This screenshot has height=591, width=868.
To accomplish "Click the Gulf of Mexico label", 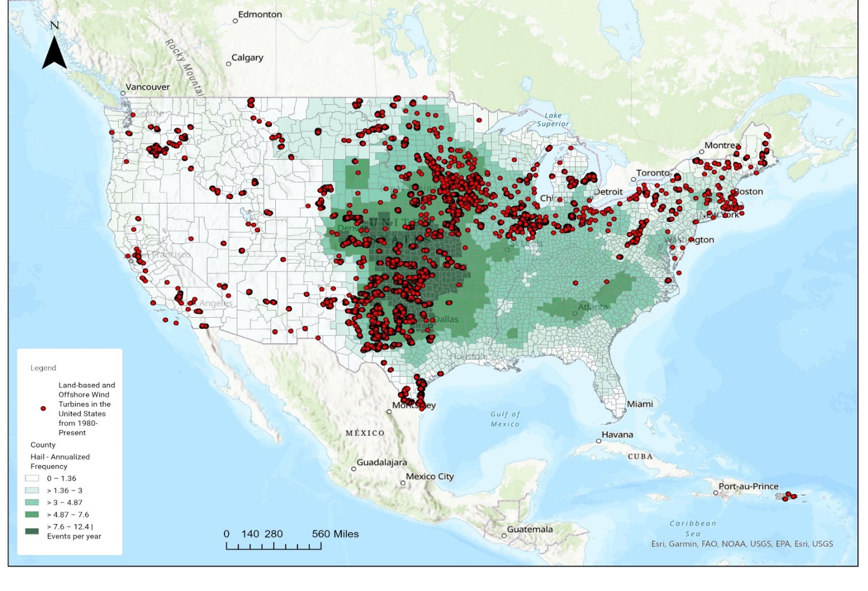I will [x=505, y=419].
